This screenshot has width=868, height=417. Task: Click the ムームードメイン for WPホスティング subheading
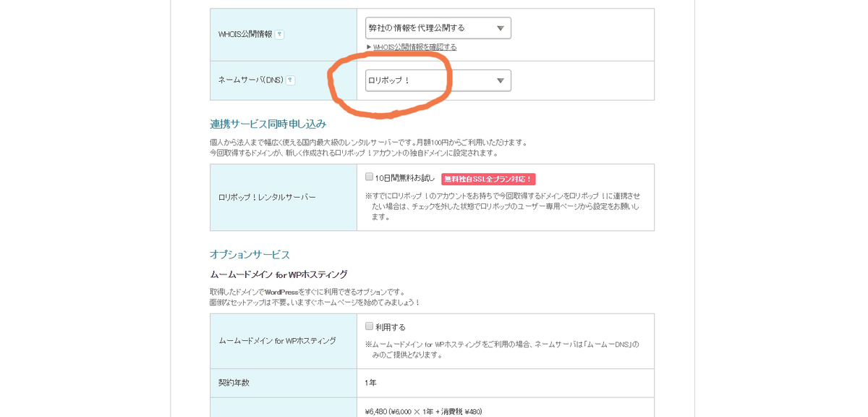coord(279,274)
